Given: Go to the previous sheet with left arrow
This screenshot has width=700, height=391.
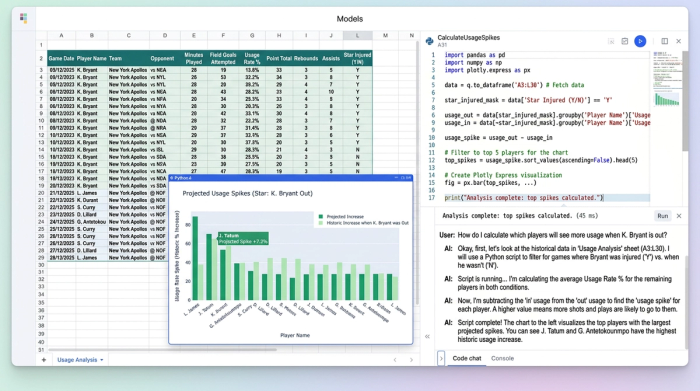Looking at the screenshot, I should tap(395, 360).
